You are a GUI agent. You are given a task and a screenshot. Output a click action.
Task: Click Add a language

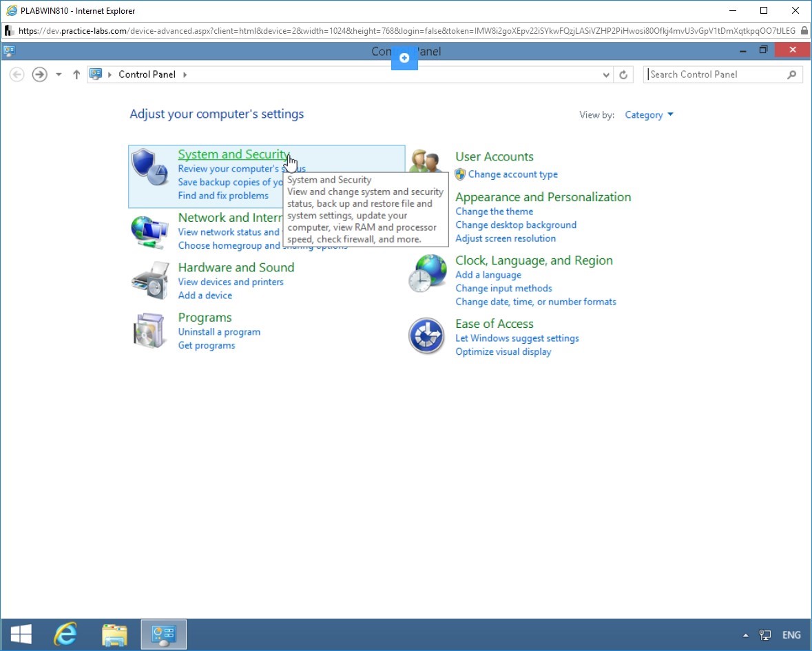point(488,275)
